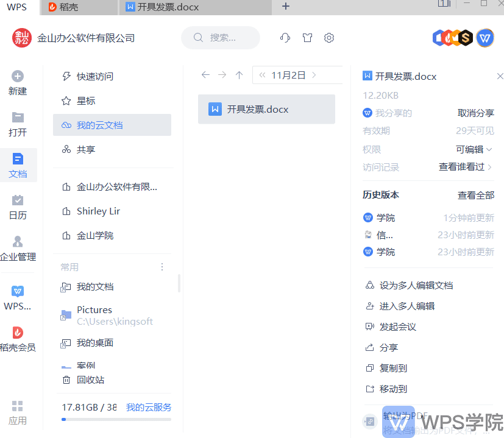Click the 搜索 search input field

pyautogui.click(x=221, y=38)
